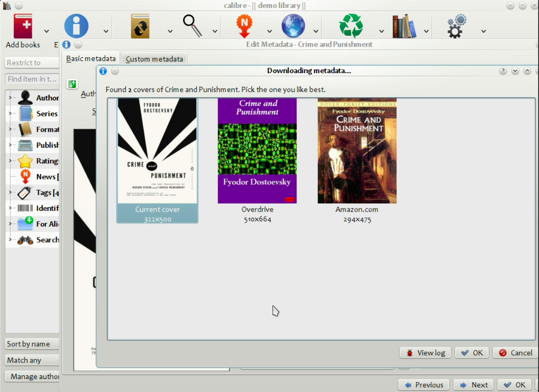Image resolution: width=539 pixels, height=392 pixels.
Task: Expand the Ratings category in sidebar
Action: [10, 161]
